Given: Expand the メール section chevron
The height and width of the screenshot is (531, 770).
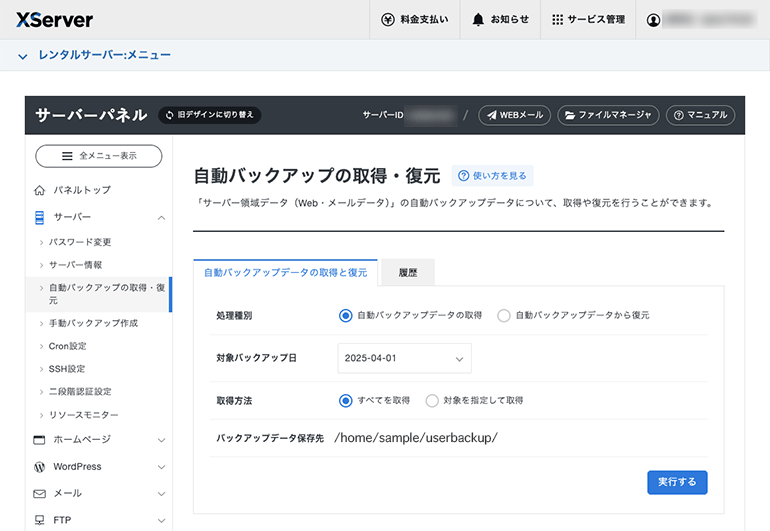Looking at the screenshot, I should [x=161, y=494].
